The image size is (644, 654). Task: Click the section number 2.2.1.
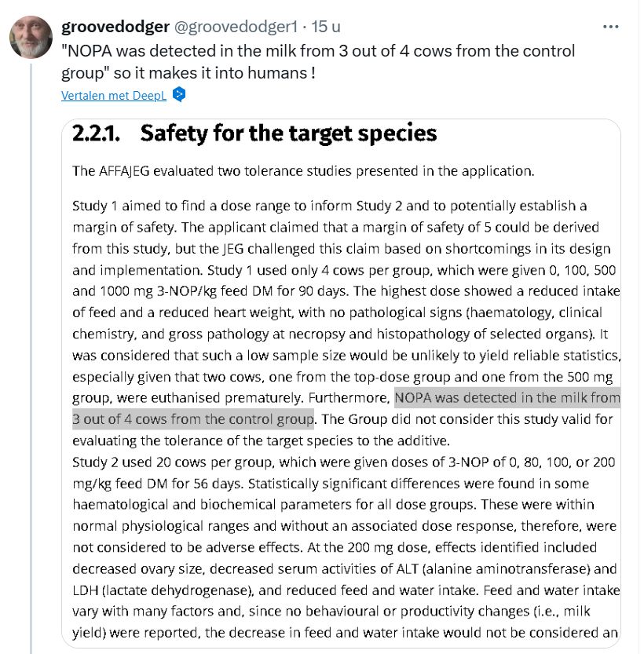point(97,133)
